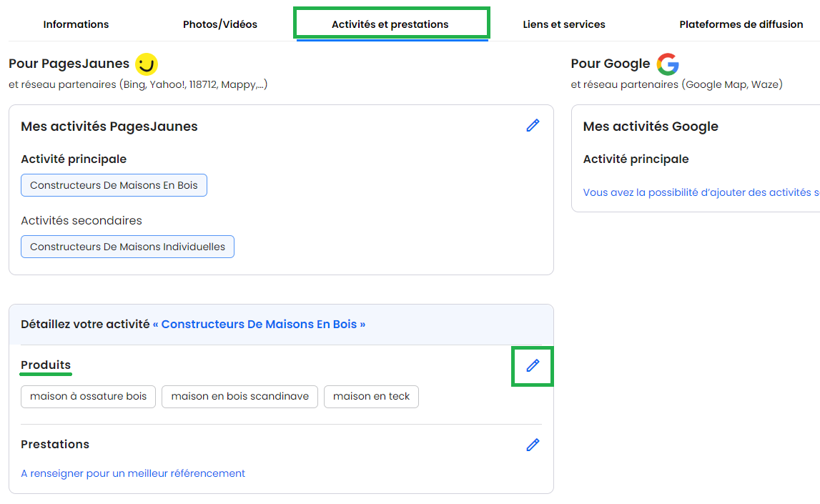820x504 pixels.
Task: Click the Mes activités PagesJaunes title
Action: pos(109,127)
